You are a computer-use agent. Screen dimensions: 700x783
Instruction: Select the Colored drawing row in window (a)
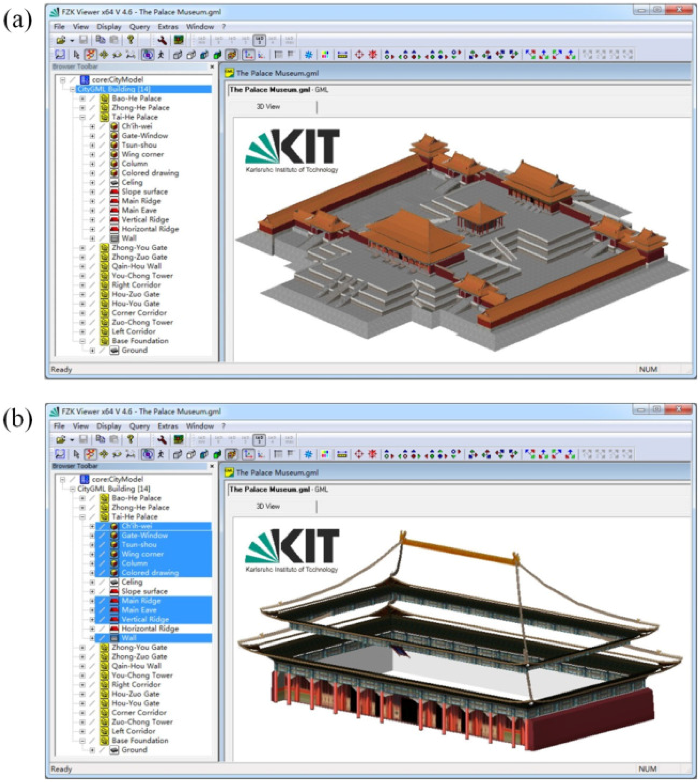pyautogui.click(x=150, y=173)
